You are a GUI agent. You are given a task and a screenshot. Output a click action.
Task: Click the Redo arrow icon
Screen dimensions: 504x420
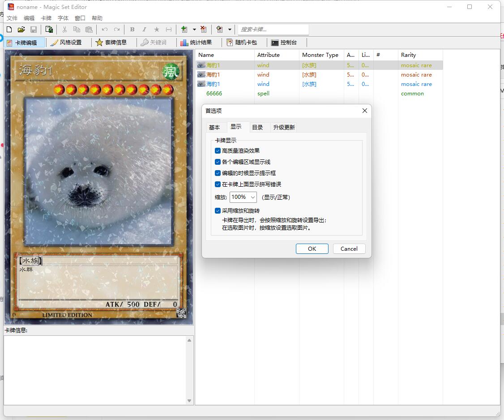[117, 30]
